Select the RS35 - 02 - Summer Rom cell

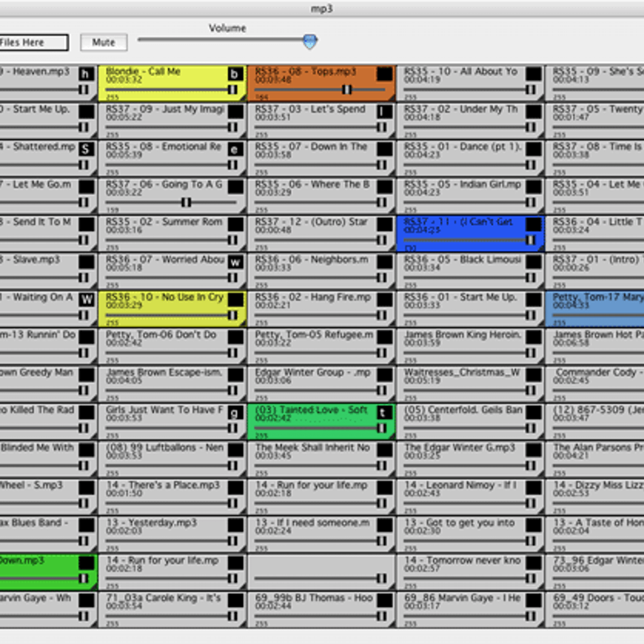point(172,233)
